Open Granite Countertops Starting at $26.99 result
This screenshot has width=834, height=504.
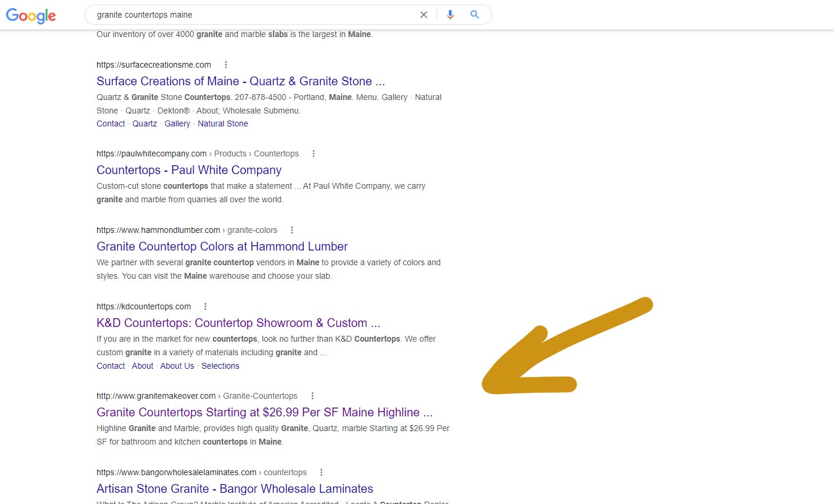pos(264,412)
